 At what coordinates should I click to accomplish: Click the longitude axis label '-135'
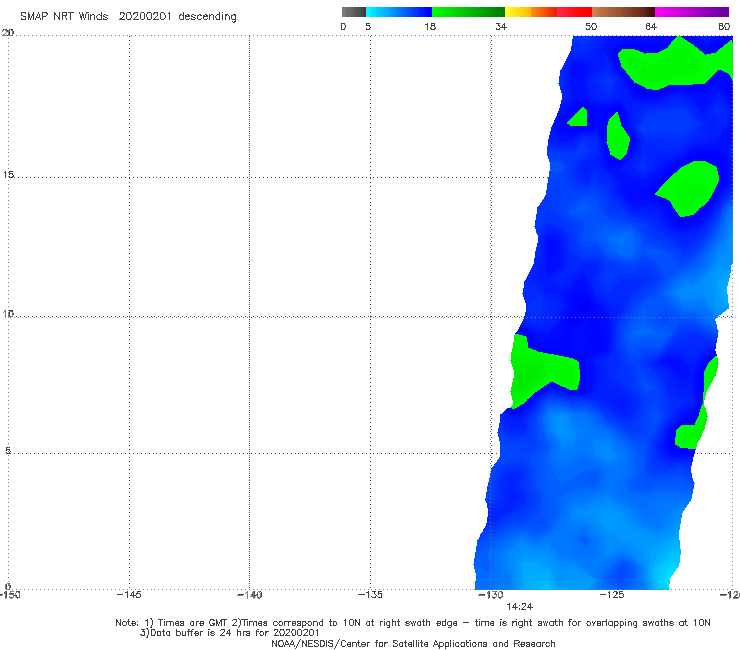(x=370, y=595)
